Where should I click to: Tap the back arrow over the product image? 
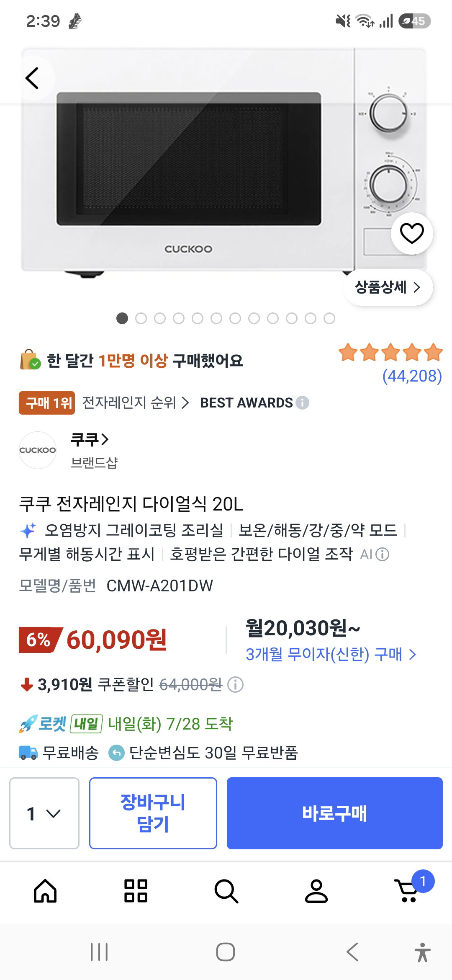point(33,78)
